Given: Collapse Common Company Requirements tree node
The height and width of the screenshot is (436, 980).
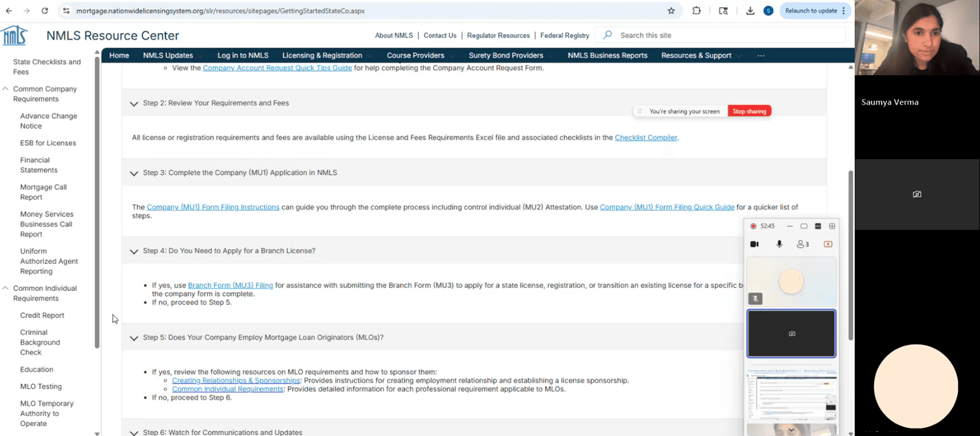Looking at the screenshot, I should tap(5, 89).
